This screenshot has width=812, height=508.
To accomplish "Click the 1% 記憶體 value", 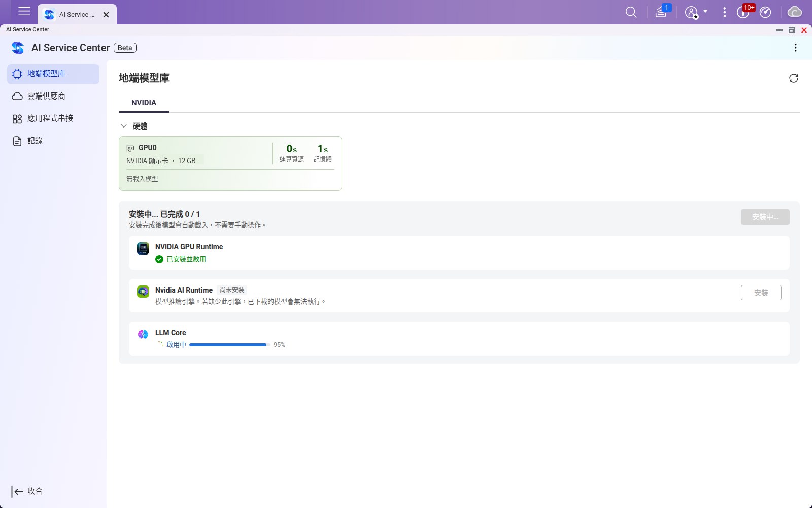I will [323, 149].
